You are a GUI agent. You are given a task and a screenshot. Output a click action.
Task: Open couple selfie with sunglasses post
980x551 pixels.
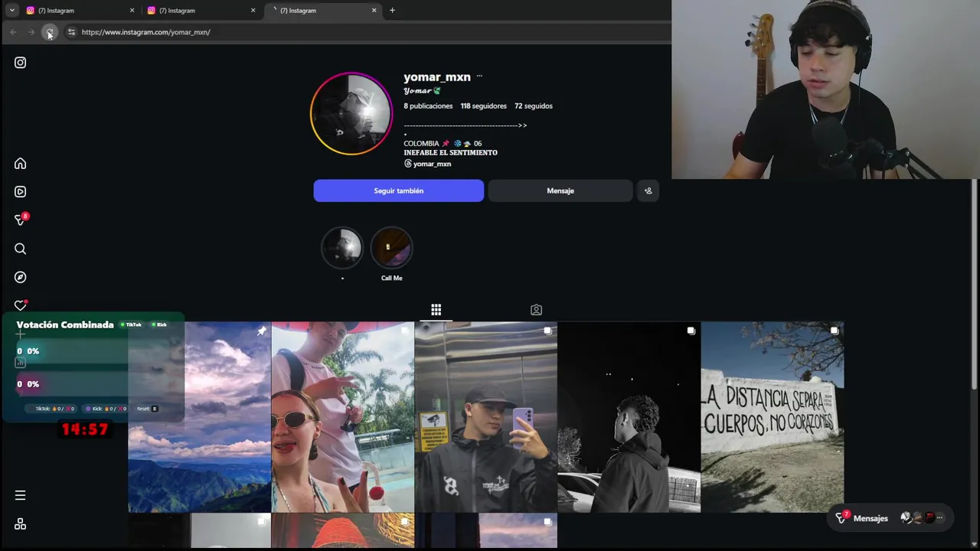[342, 417]
